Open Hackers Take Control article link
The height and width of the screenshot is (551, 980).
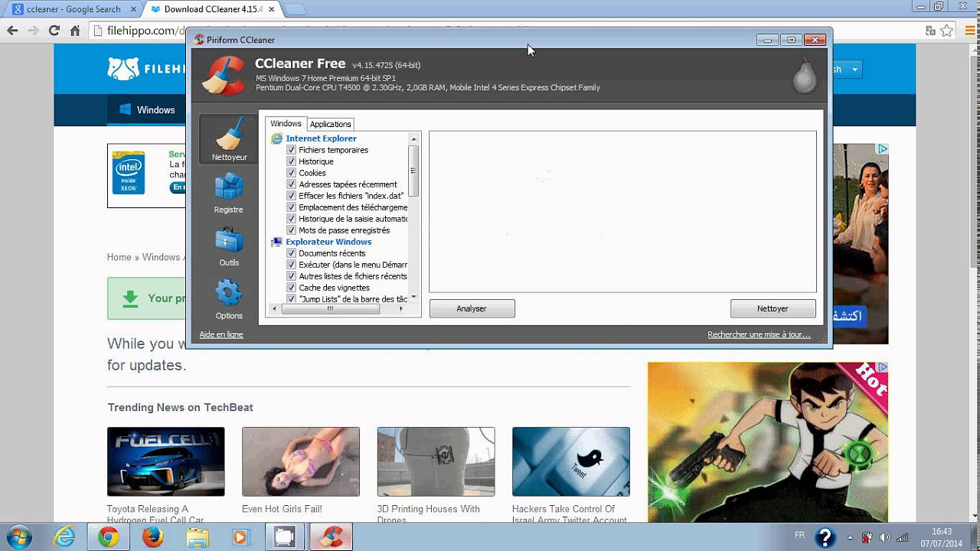[569, 514]
